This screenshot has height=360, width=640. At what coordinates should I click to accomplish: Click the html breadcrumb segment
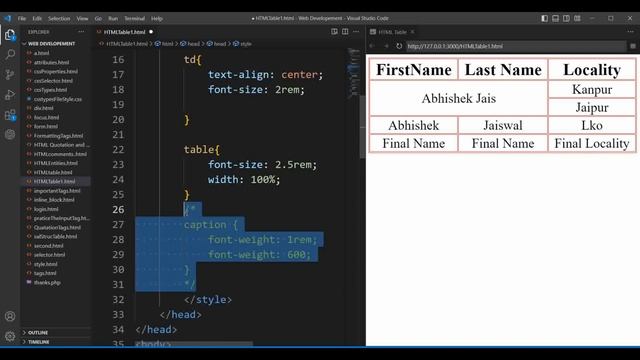pyautogui.click(x=167, y=44)
